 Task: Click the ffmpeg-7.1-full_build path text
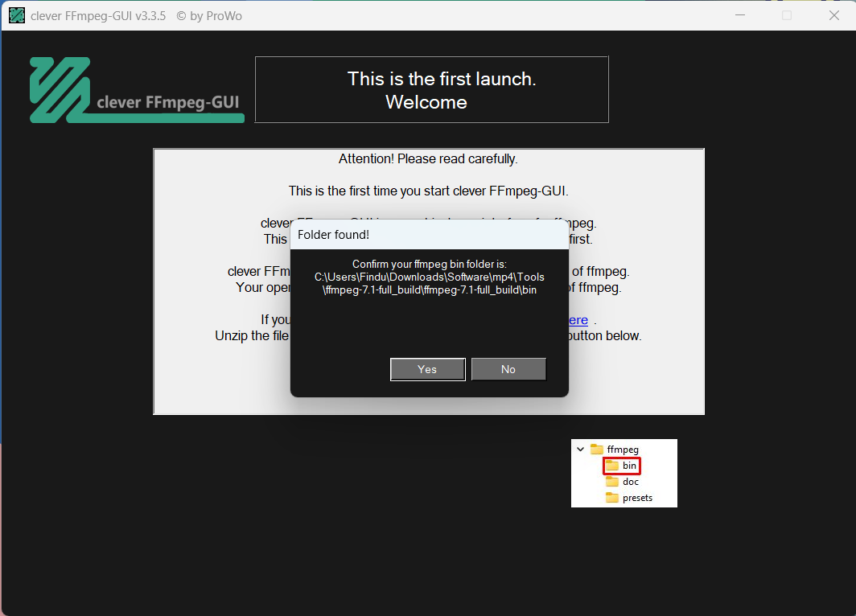tap(429, 290)
